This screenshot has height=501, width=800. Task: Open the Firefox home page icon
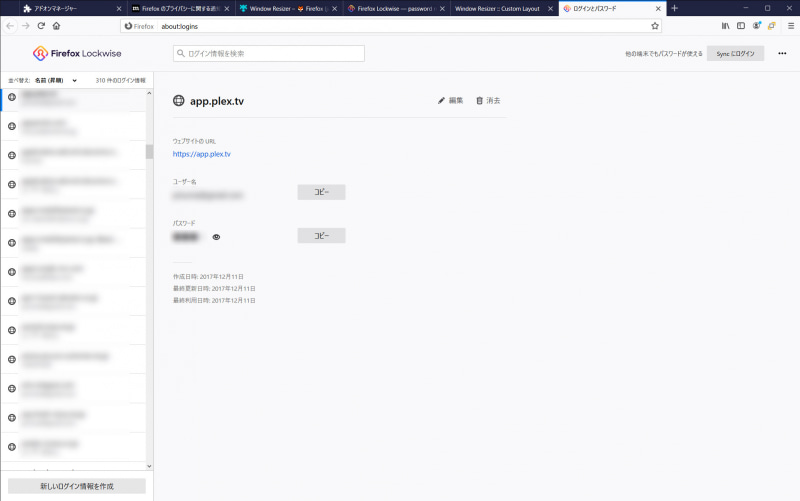pos(56,26)
